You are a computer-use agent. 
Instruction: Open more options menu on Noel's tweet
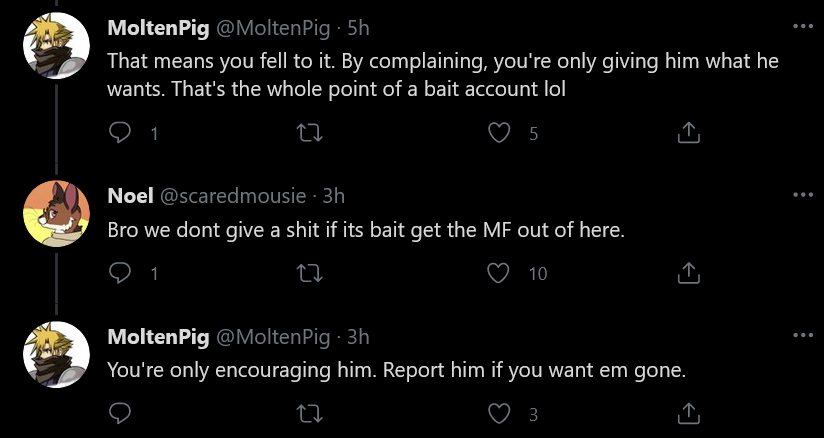pos(802,195)
